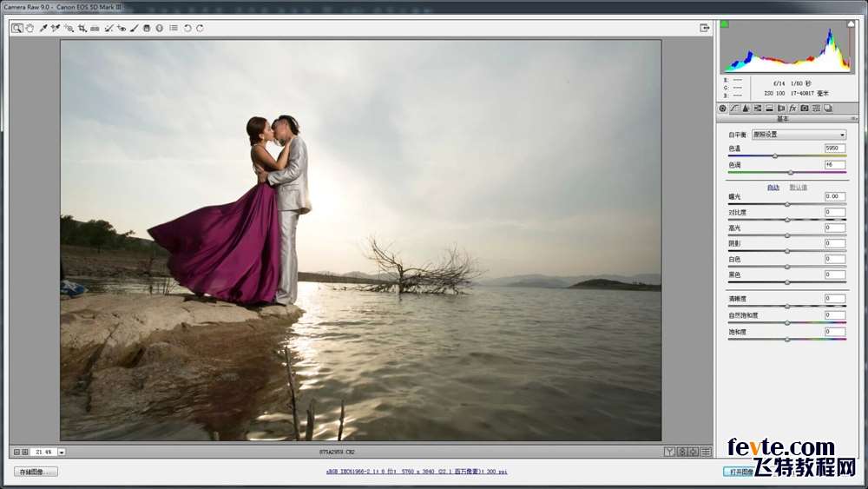Open the White Balance preset dropdown
Screen dimensions: 868x489
[x=799, y=135]
